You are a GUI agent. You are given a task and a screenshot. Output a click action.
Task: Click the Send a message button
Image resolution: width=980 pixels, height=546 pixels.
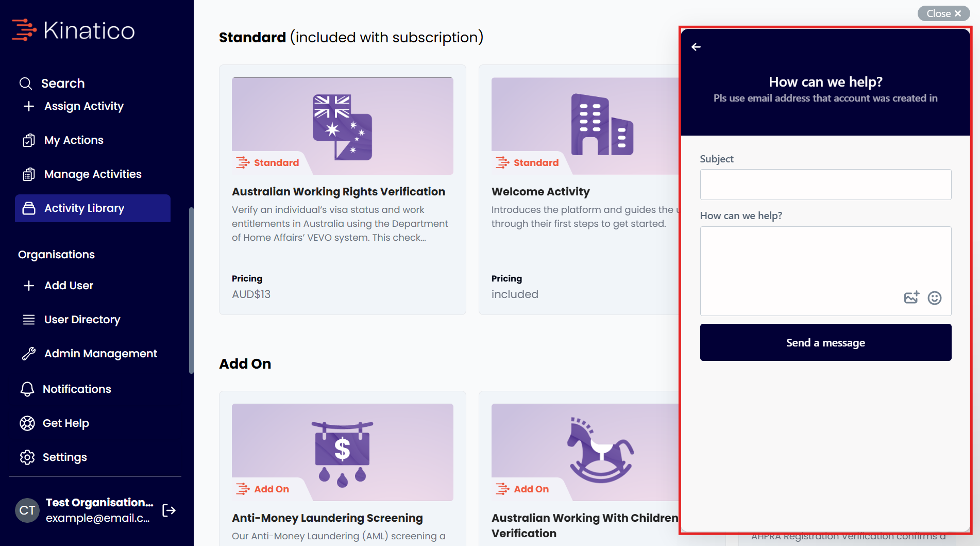pyautogui.click(x=825, y=342)
